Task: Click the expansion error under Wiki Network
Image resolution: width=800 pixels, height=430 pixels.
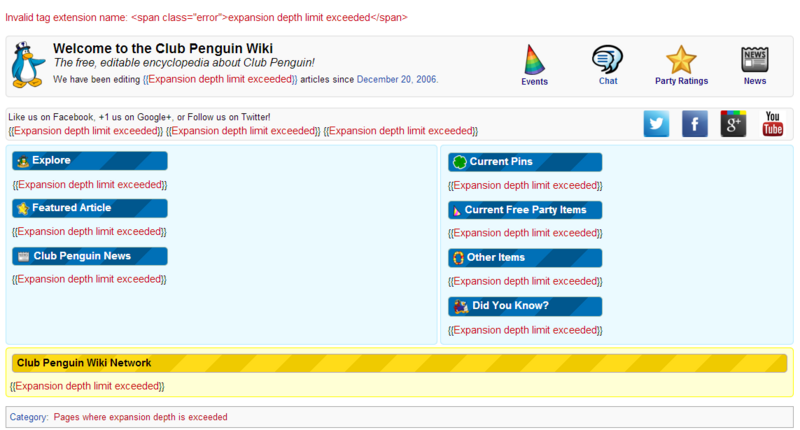Action: [x=87, y=386]
